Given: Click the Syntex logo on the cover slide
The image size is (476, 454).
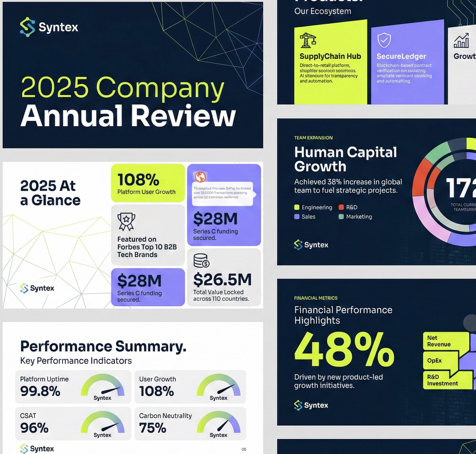Looking at the screenshot, I should (49, 27).
